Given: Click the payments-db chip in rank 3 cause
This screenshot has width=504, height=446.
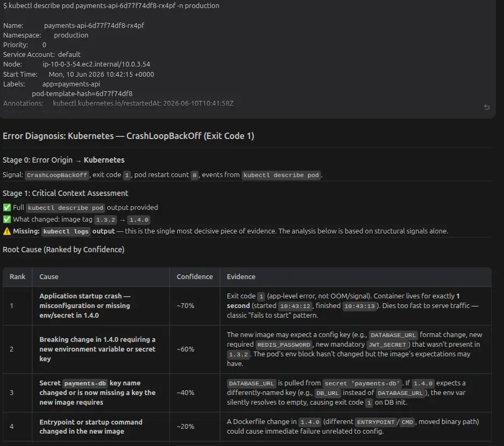Looking at the screenshot, I should (x=85, y=383).
